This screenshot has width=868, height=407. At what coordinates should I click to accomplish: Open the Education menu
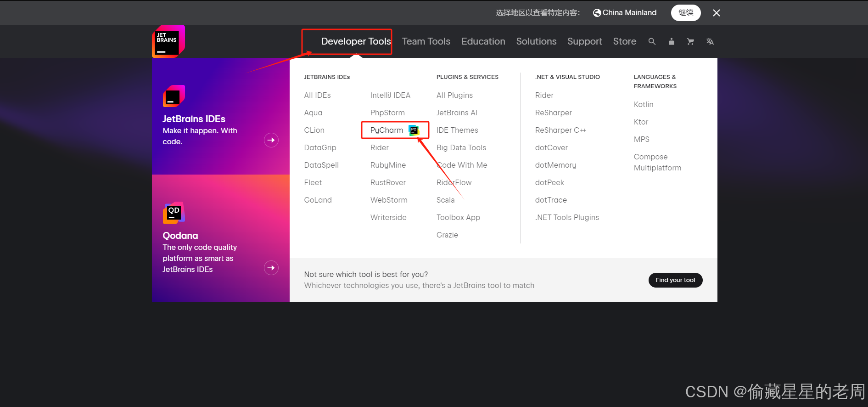[x=483, y=41]
